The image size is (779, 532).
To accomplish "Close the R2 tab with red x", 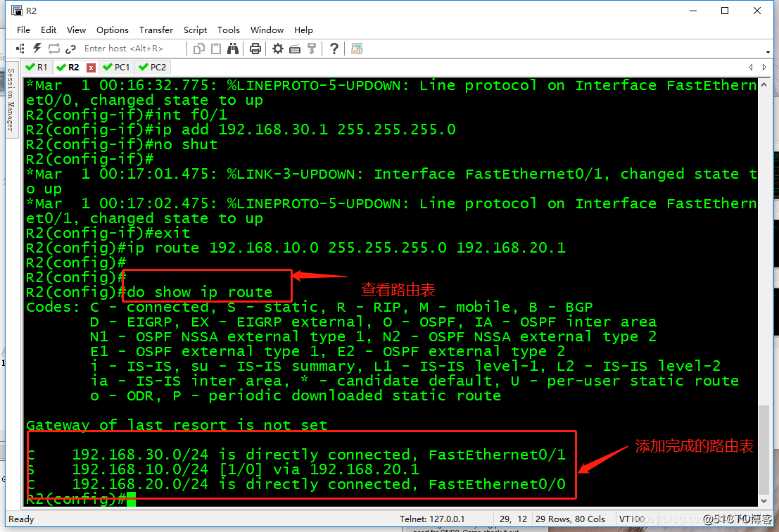I will (x=91, y=68).
